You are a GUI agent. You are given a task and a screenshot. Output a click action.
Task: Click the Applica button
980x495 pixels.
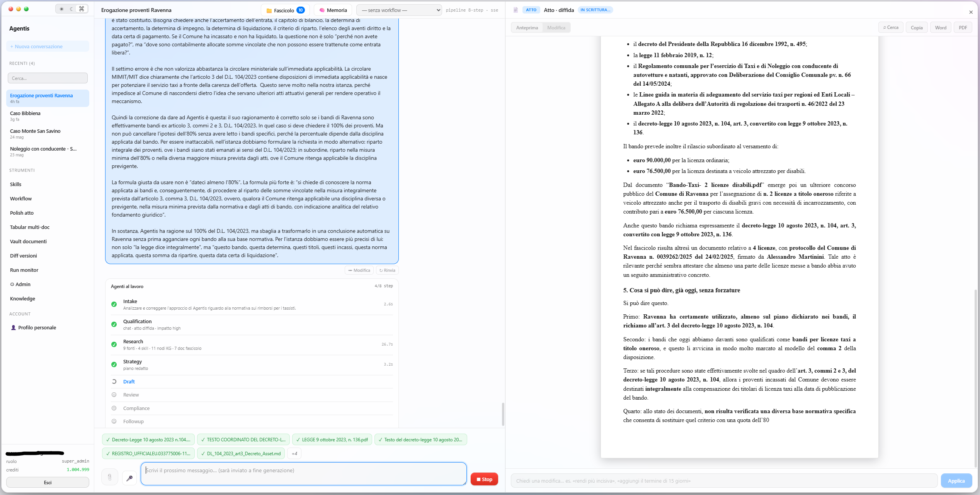click(x=956, y=481)
